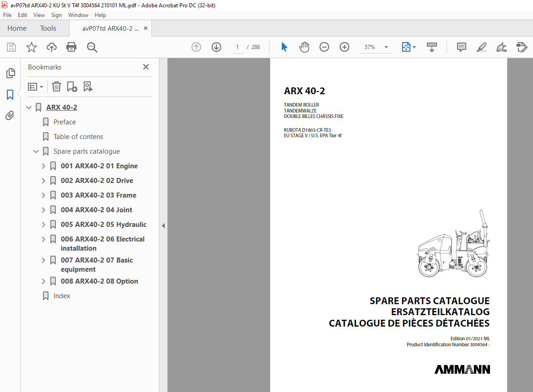Viewport: 533px width, 392px height.
Task: Open the Sign document tool
Action: click(501, 47)
